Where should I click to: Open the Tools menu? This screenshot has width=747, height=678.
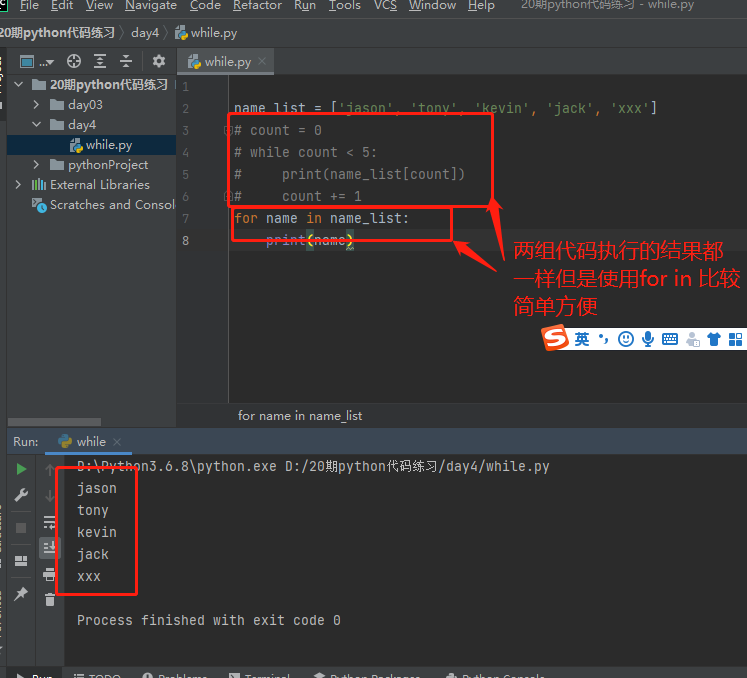[x=344, y=5]
